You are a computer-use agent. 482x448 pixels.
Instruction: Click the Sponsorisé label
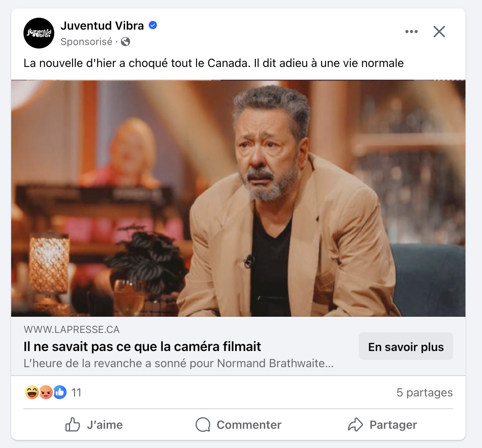coord(87,42)
